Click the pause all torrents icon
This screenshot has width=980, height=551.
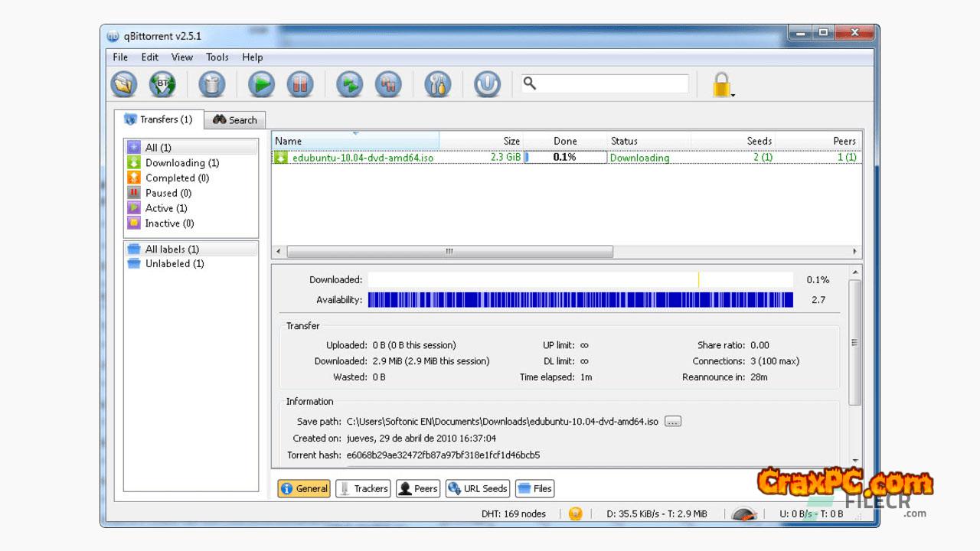[388, 84]
